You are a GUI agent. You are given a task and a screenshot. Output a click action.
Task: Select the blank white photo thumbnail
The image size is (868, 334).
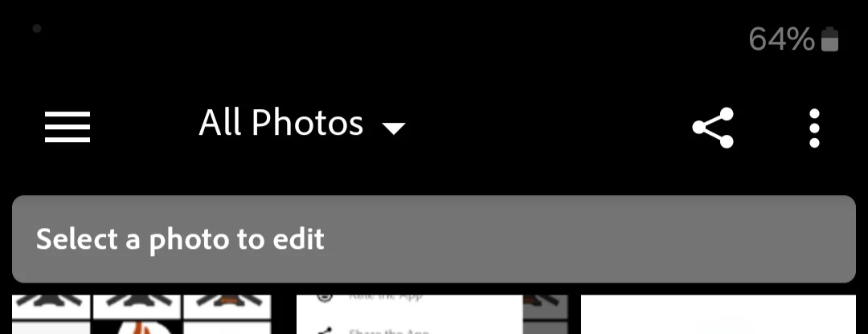[718, 314]
